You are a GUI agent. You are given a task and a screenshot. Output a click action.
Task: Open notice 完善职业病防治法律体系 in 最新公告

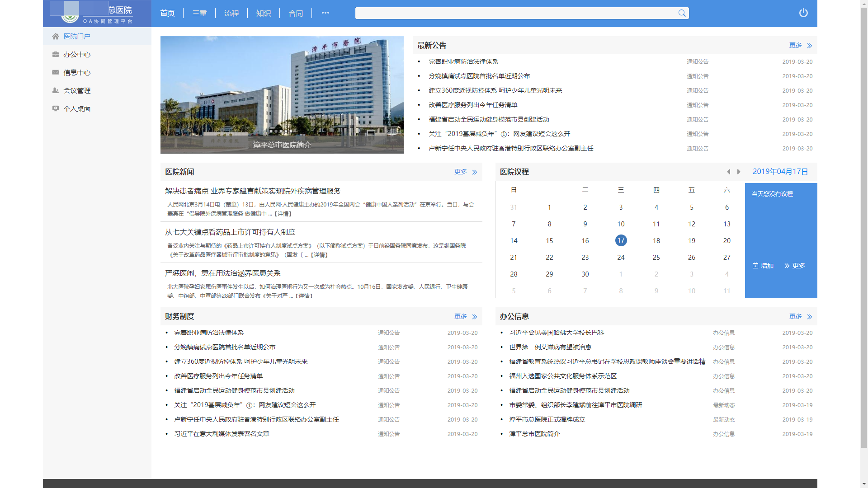pyautogui.click(x=463, y=61)
